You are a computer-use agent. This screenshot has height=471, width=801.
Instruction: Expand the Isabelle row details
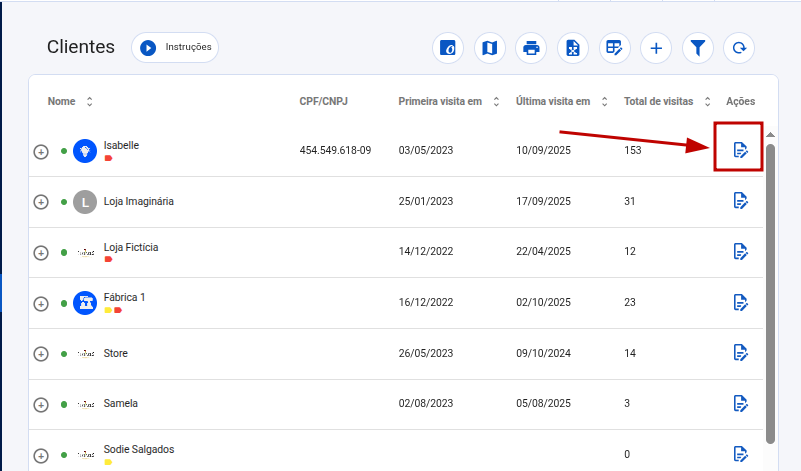click(x=41, y=152)
